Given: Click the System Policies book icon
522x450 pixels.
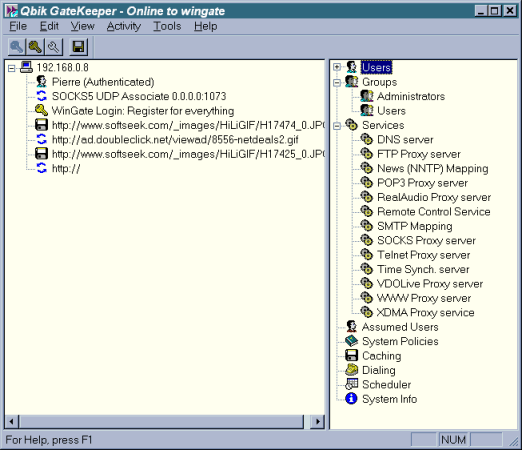Looking at the screenshot, I should pos(351,341).
